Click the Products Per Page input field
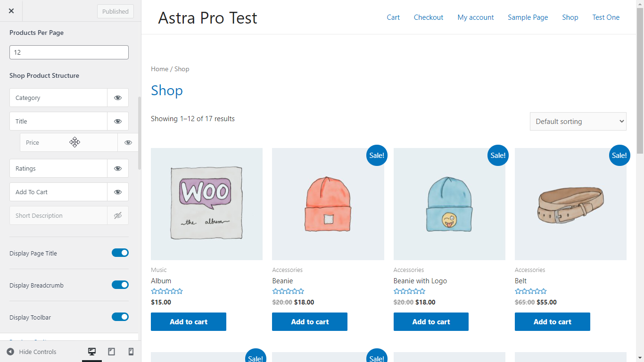 [69, 52]
